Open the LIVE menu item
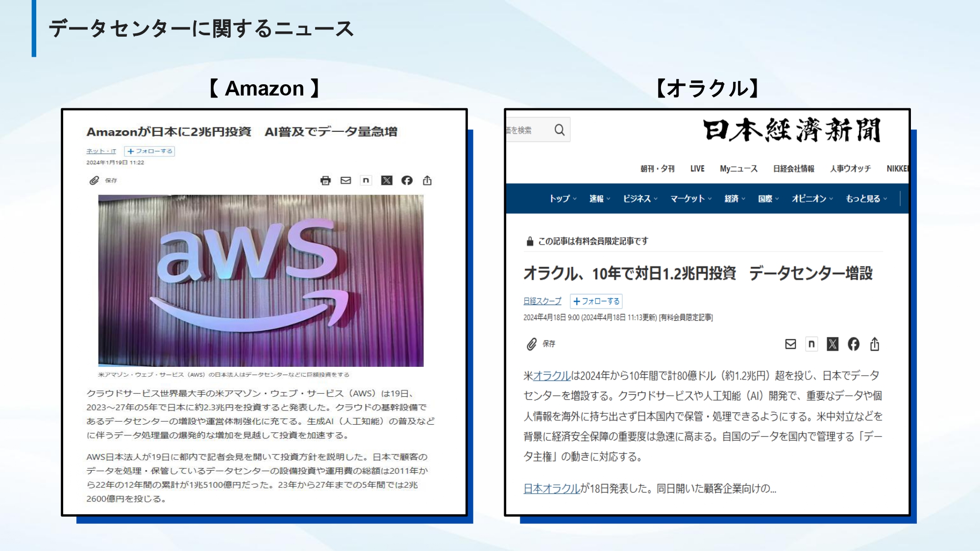The height and width of the screenshot is (551, 980). (697, 168)
